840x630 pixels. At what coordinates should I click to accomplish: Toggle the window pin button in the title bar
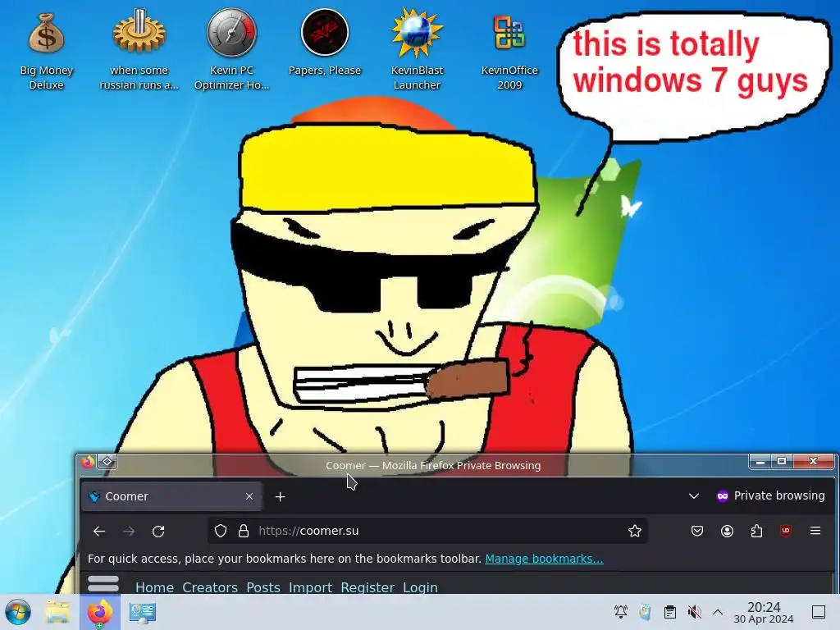107,461
